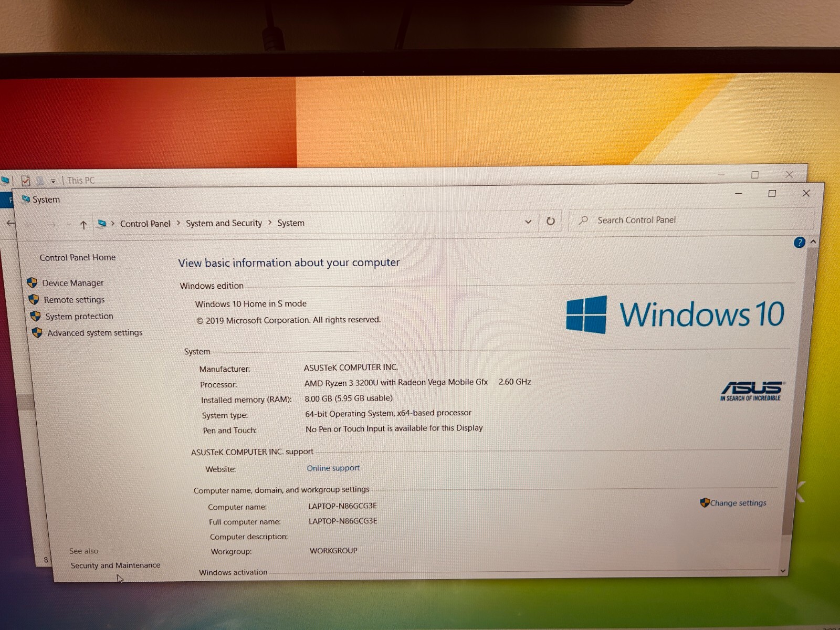Click the Remote settings shield icon

(x=34, y=299)
